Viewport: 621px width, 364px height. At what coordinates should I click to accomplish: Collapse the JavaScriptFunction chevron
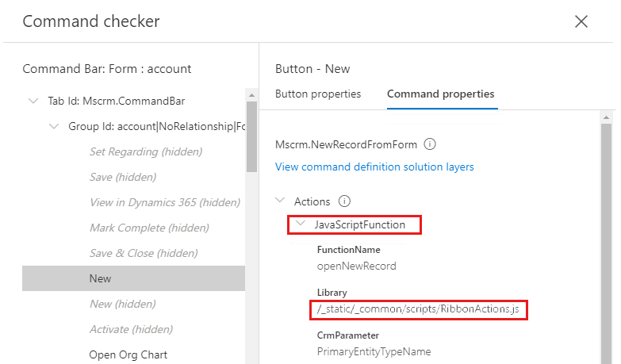coord(301,224)
